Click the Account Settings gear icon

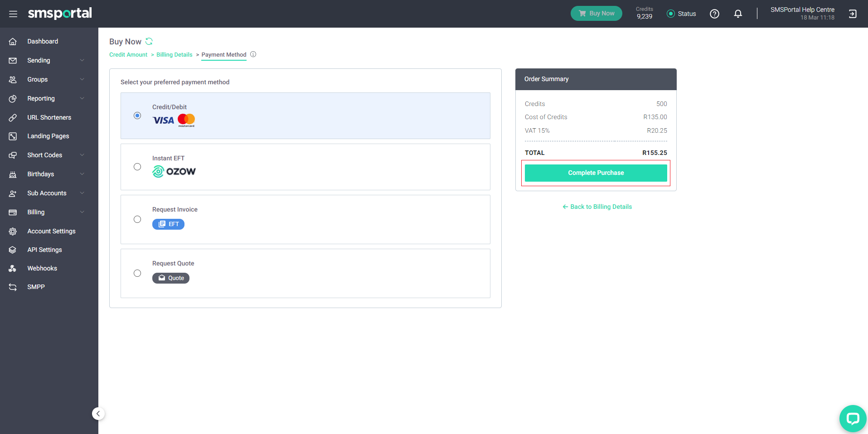coord(13,231)
